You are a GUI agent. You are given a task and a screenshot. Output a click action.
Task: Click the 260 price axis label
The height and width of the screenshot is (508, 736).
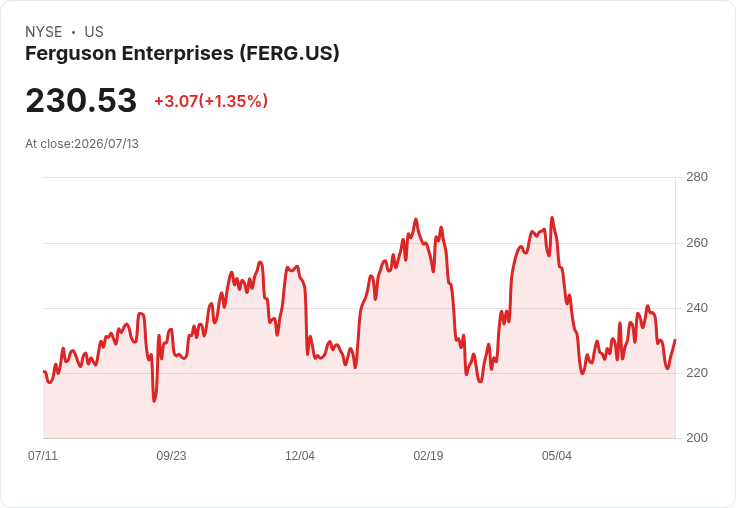[x=697, y=243]
